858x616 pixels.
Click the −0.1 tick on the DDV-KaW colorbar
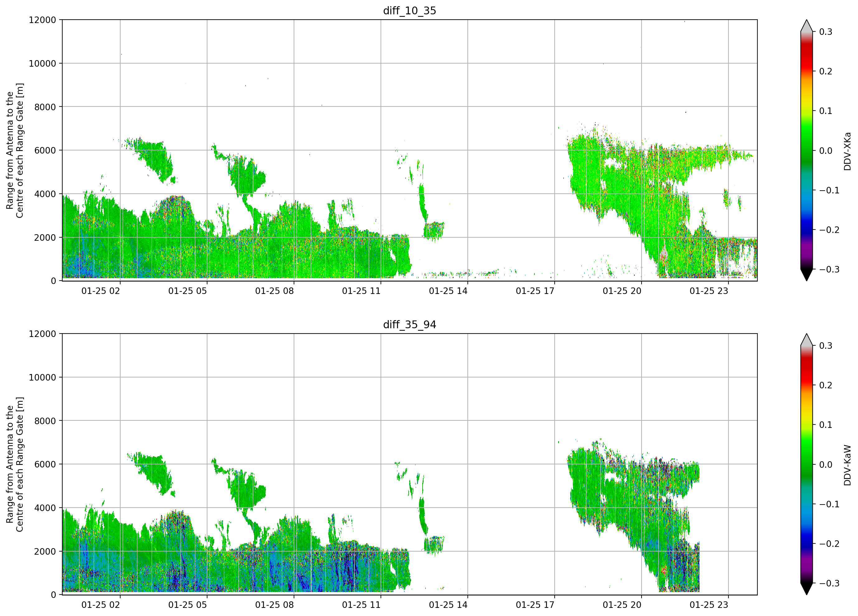coord(829,504)
